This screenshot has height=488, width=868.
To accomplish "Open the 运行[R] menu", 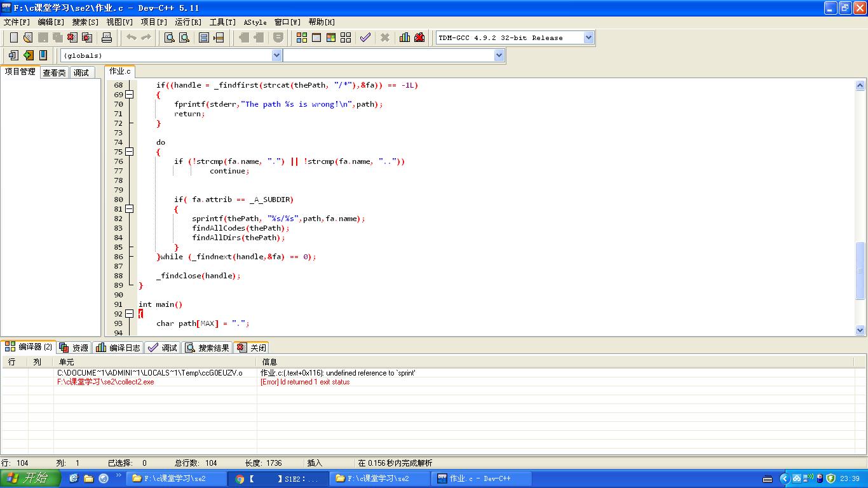I will point(188,22).
